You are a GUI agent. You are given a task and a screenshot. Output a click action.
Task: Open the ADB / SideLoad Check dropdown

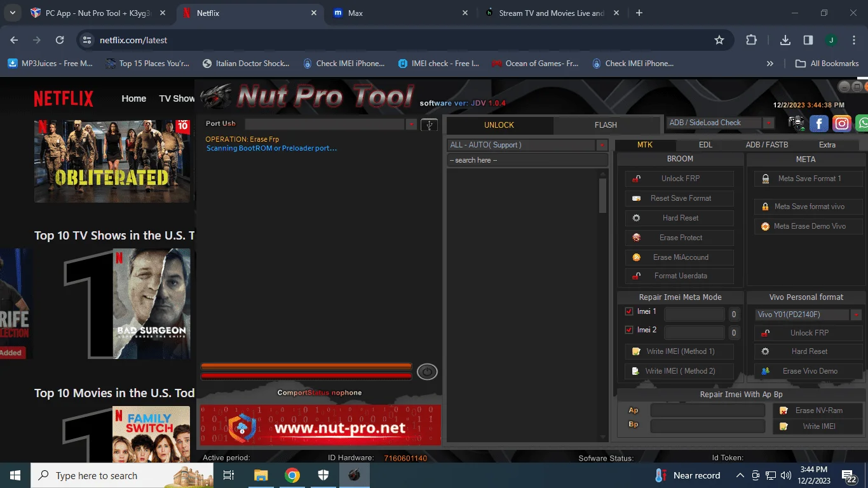click(768, 123)
